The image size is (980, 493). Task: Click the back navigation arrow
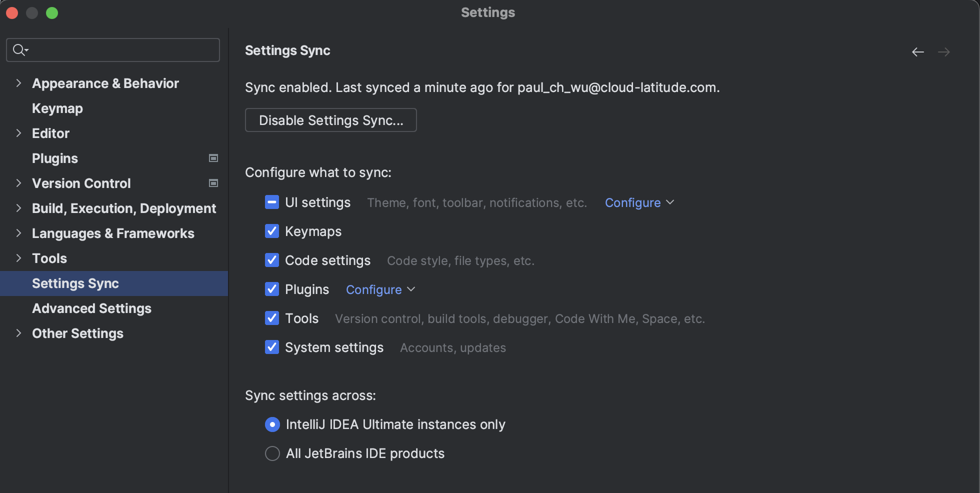tap(917, 52)
